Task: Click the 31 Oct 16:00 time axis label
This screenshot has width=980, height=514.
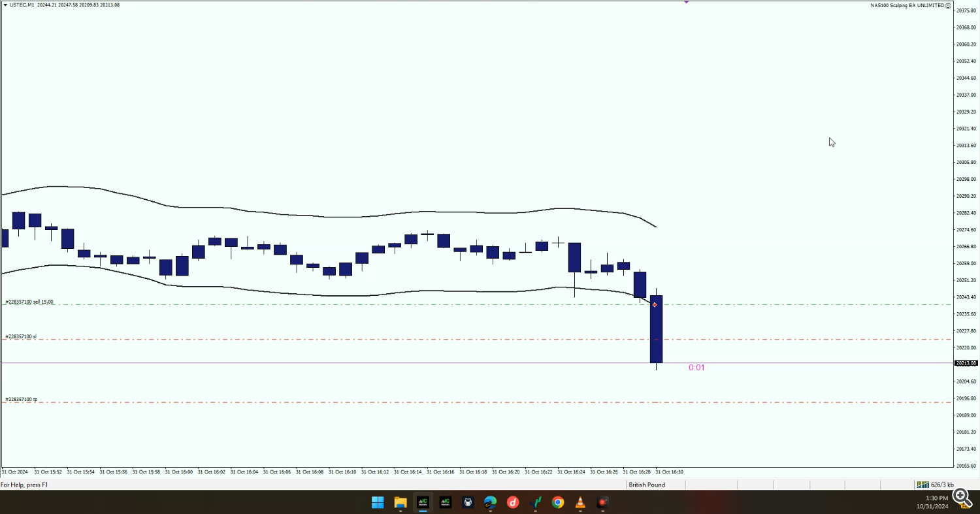Action: pyautogui.click(x=179, y=472)
